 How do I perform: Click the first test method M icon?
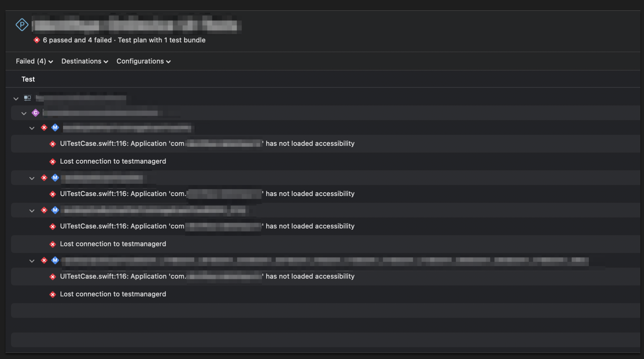[55, 127]
